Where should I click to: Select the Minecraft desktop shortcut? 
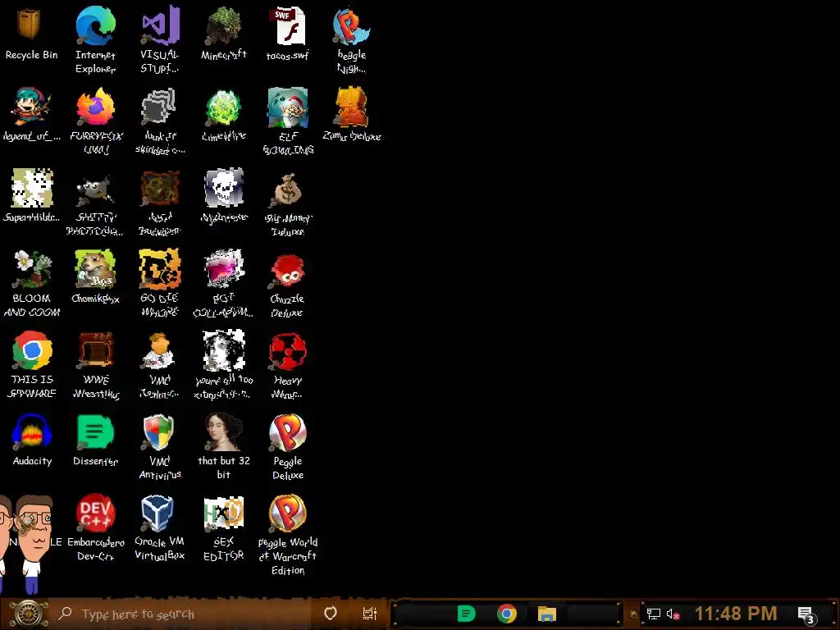(x=224, y=25)
